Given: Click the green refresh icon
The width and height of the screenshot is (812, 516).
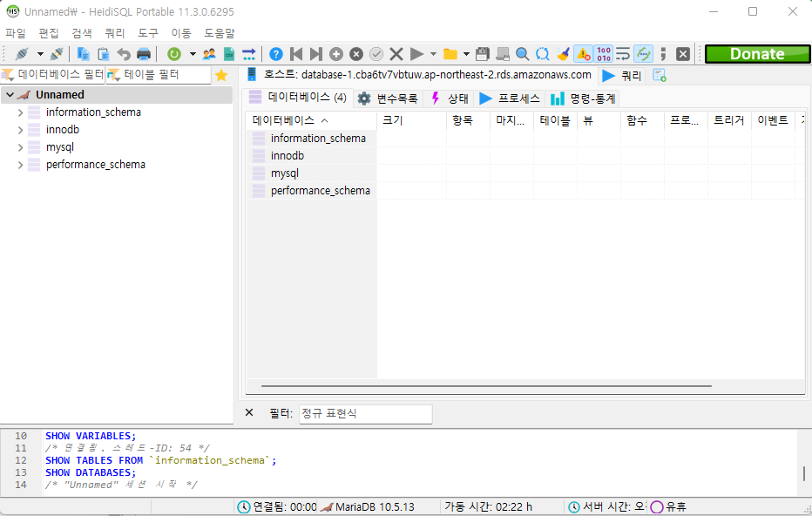Looking at the screenshot, I should pos(174,54).
